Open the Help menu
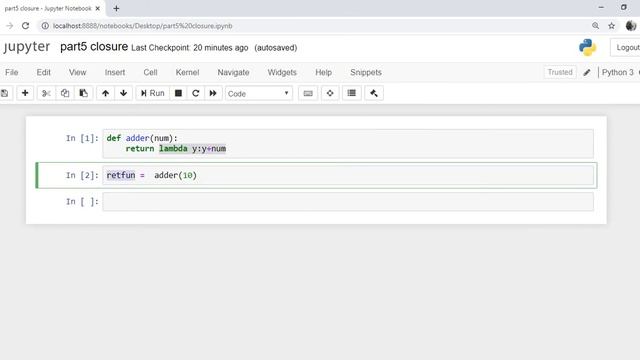 324,72
